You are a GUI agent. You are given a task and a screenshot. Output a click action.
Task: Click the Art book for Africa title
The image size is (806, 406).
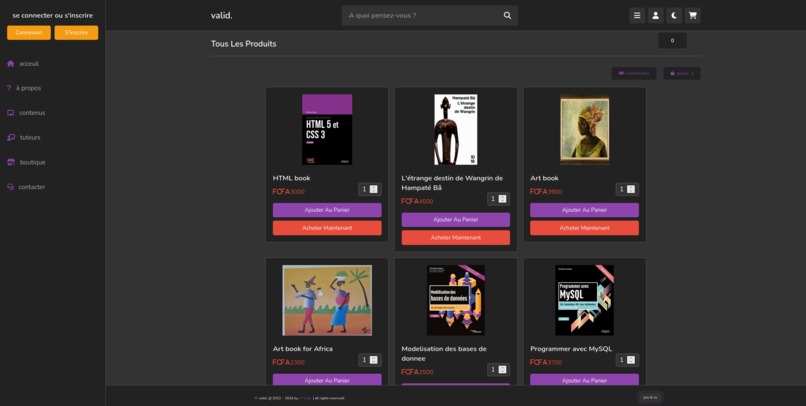[x=303, y=349]
